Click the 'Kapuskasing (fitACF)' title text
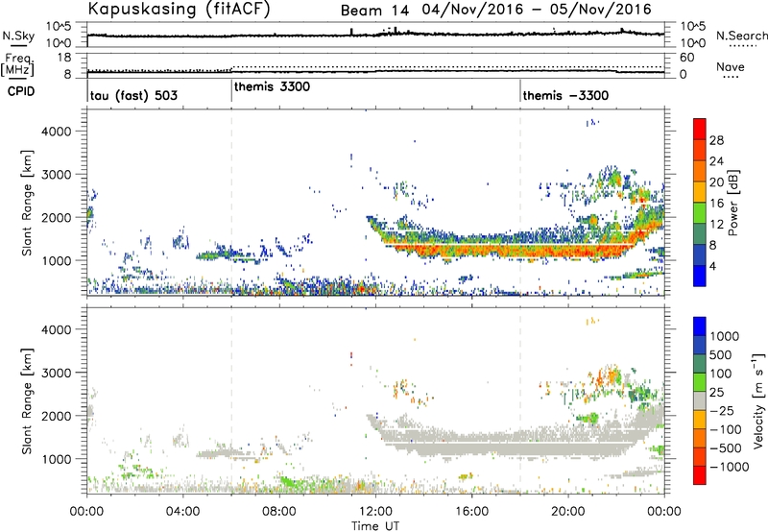Viewport: 768px width, 532px height. [179, 9]
